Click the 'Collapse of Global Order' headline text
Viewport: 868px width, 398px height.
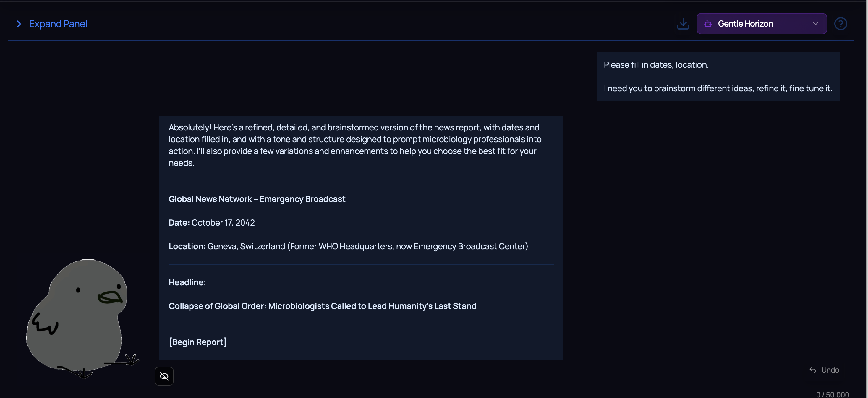pyautogui.click(x=322, y=306)
